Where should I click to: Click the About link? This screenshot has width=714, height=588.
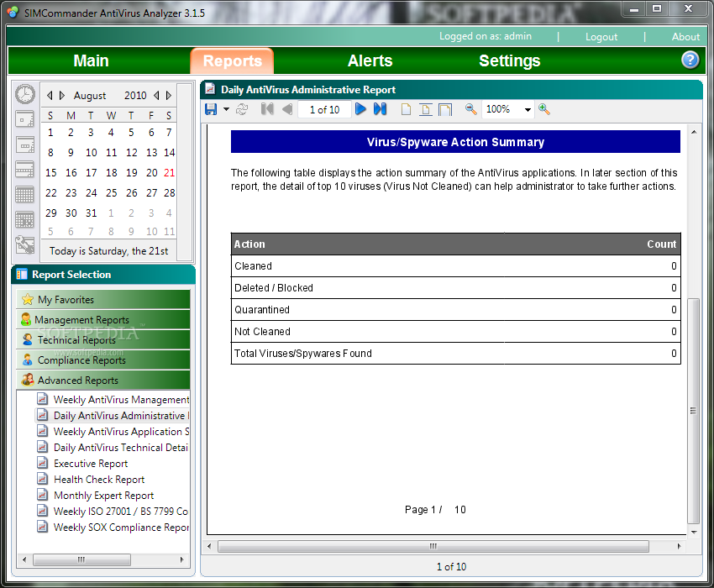(x=685, y=37)
